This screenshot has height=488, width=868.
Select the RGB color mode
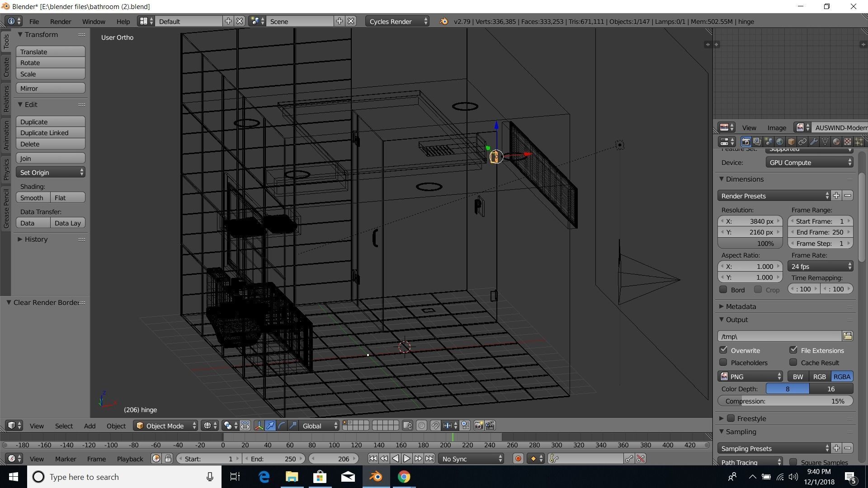820,376
